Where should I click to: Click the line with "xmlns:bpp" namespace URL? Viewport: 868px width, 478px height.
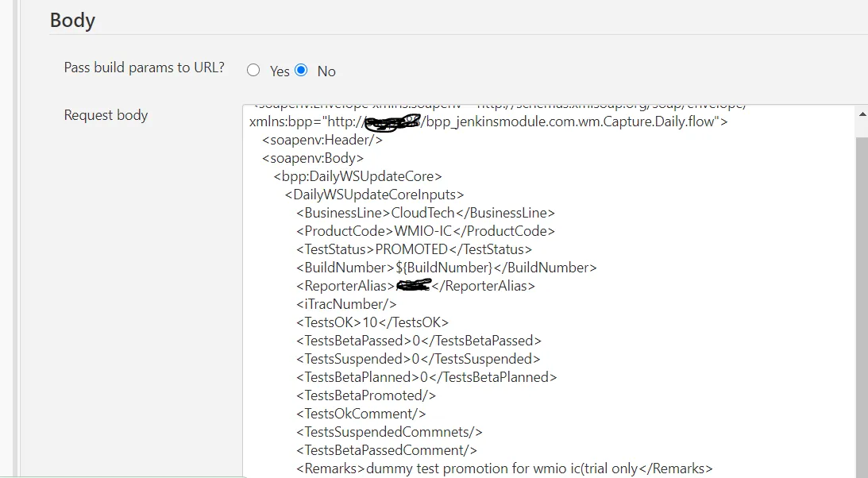pos(488,121)
